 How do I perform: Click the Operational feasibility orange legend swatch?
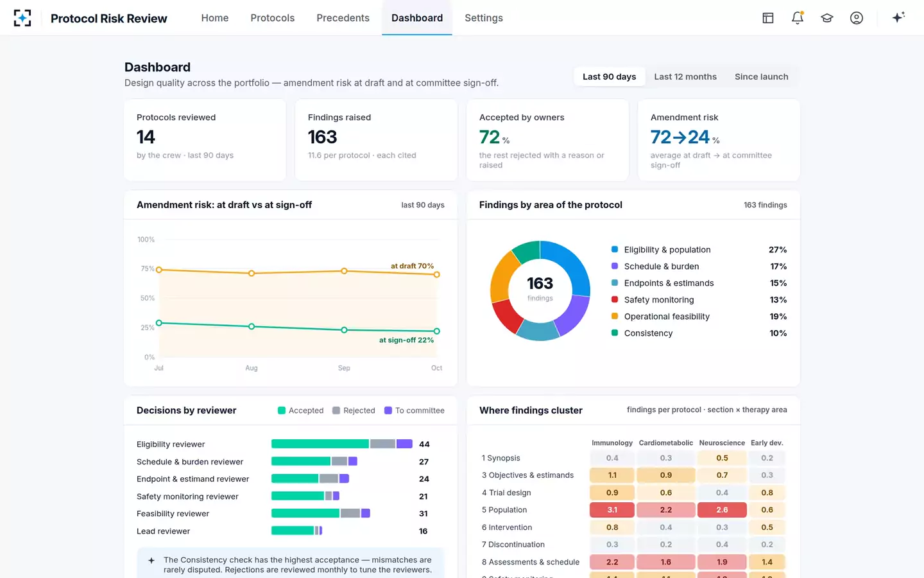coord(615,316)
